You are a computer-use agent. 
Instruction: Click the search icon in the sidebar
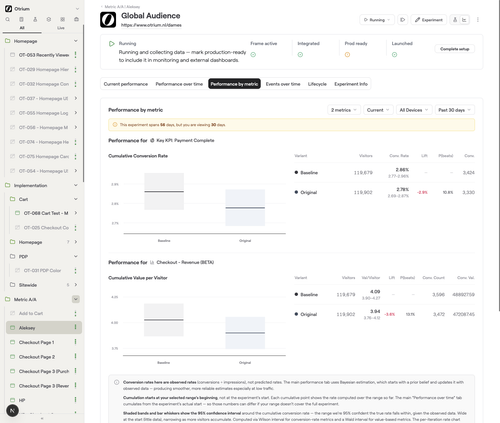point(7,19)
